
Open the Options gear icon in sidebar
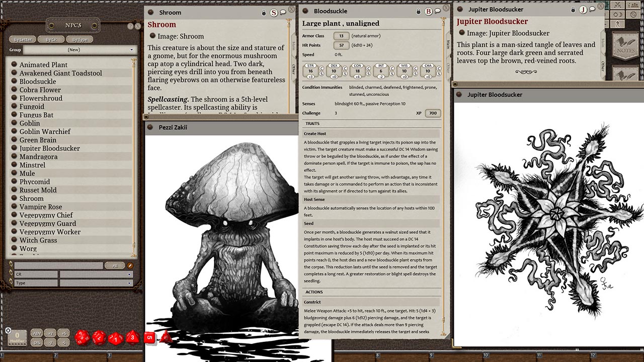tap(633, 15)
